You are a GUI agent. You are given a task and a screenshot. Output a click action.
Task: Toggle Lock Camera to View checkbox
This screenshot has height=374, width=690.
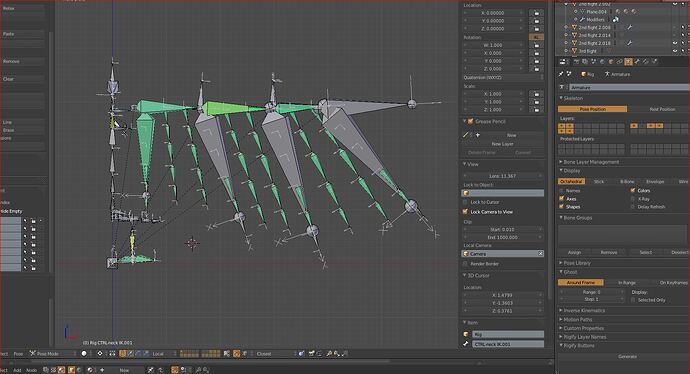pos(465,212)
